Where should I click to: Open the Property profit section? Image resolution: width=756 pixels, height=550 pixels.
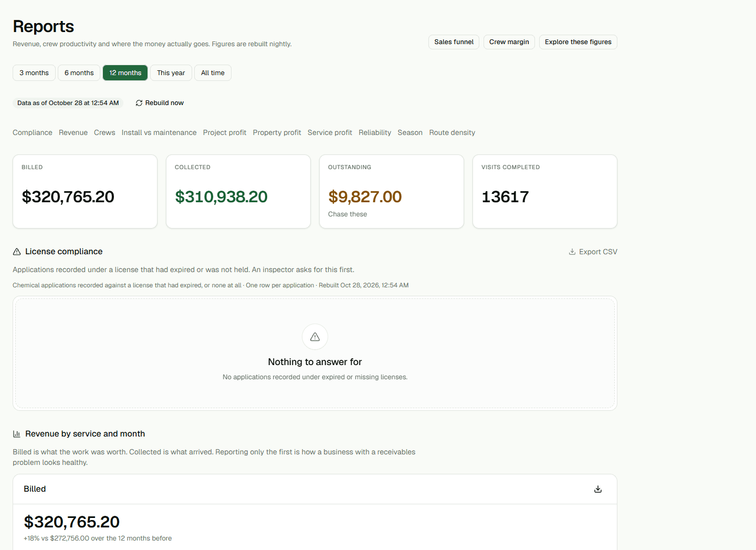point(277,133)
